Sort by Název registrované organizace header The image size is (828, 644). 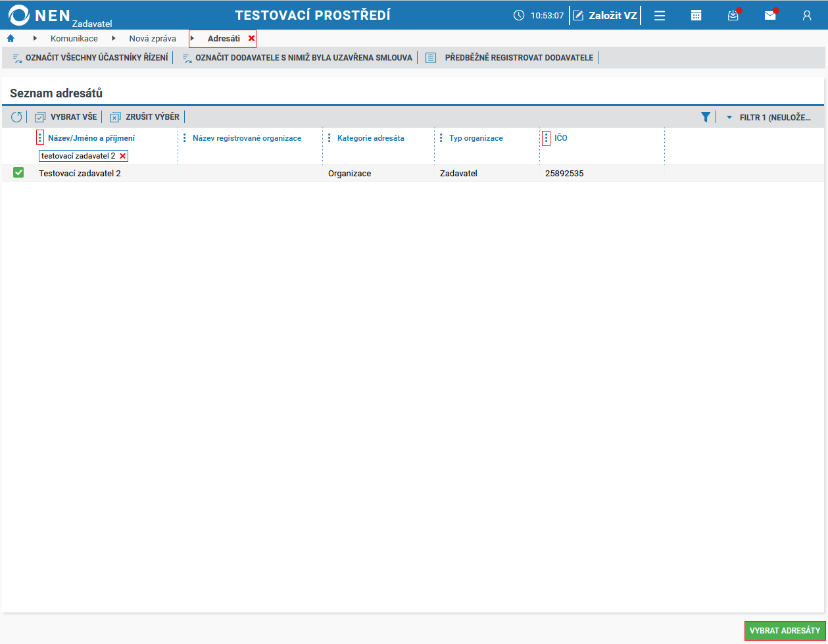[247, 138]
